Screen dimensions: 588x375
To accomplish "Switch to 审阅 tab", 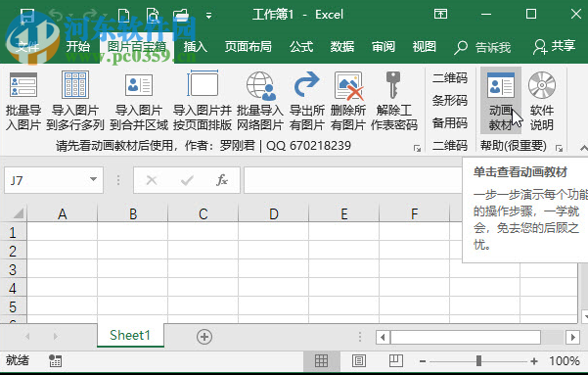I will [384, 47].
